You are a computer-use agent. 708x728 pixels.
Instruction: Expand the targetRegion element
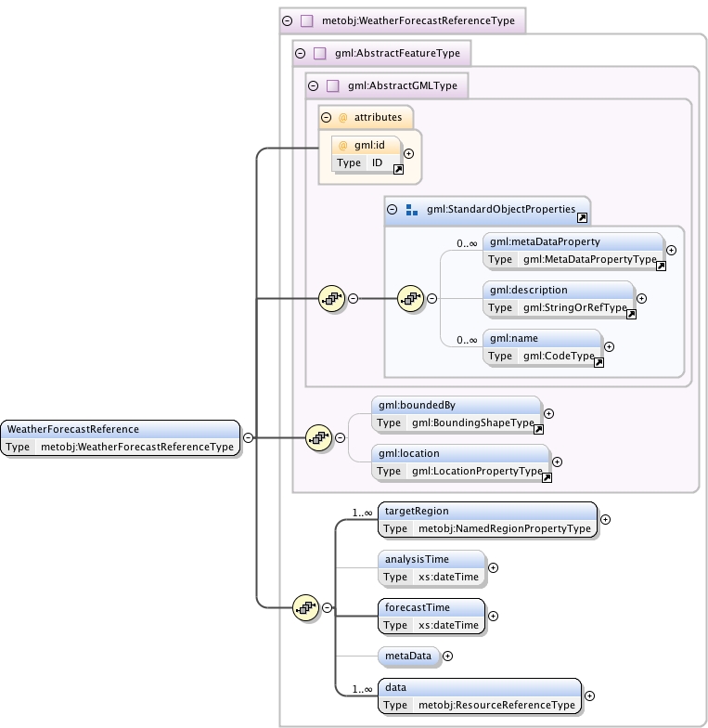pyautogui.click(x=605, y=520)
